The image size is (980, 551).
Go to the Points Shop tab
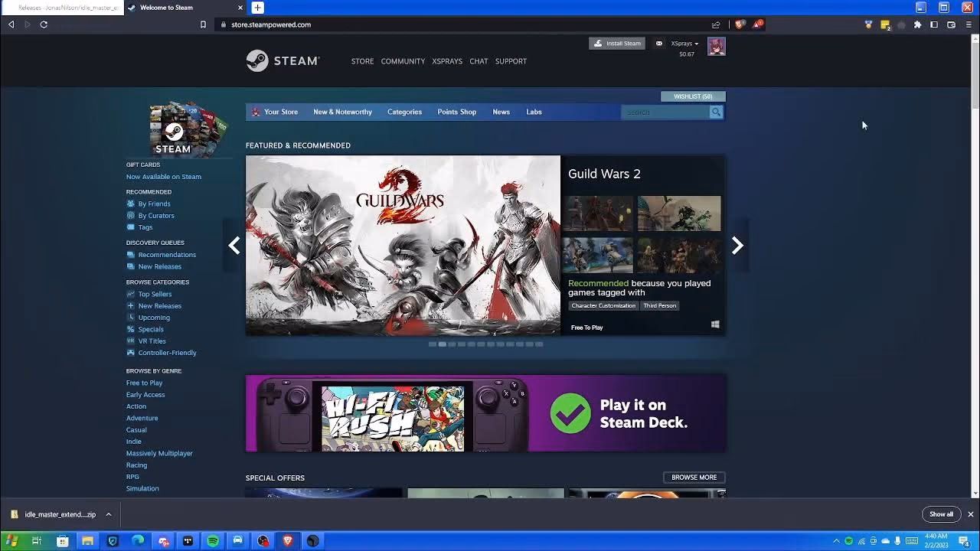[456, 112]
